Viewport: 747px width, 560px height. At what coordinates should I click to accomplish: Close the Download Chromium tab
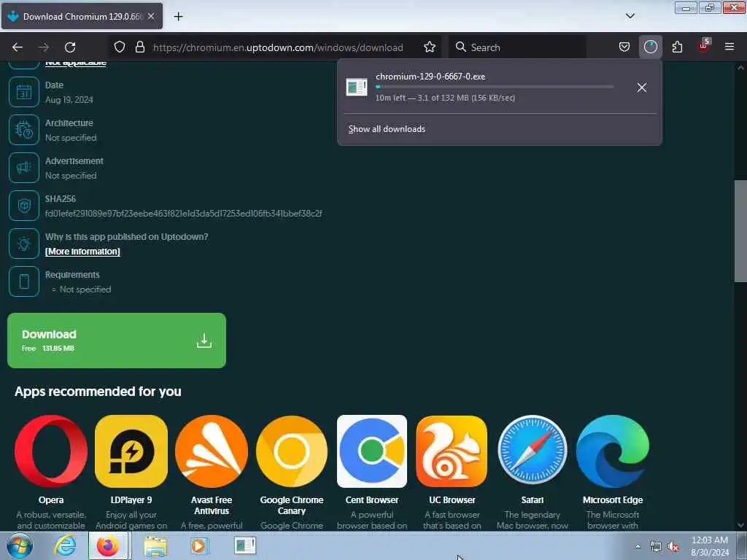[151, 16]
